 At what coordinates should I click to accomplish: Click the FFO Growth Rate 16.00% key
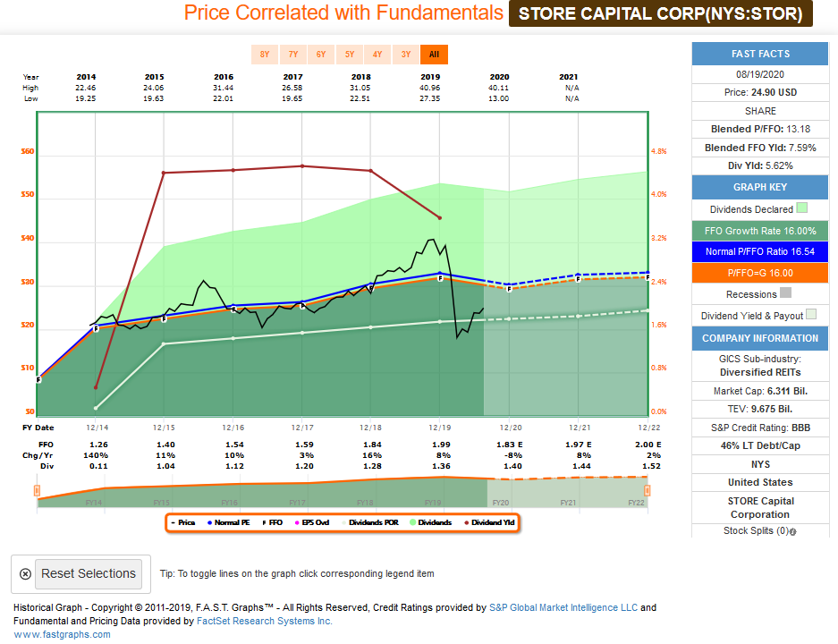coord(760,231)
